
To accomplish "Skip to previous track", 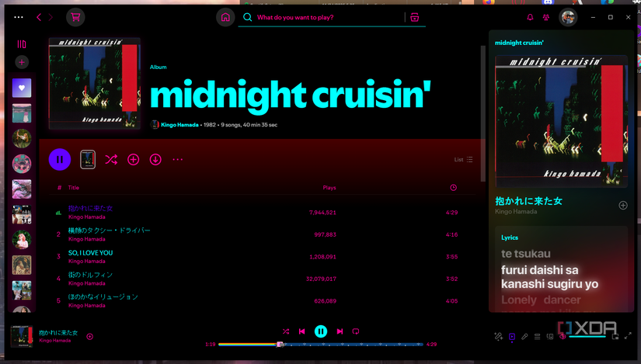I will (301, 331).
